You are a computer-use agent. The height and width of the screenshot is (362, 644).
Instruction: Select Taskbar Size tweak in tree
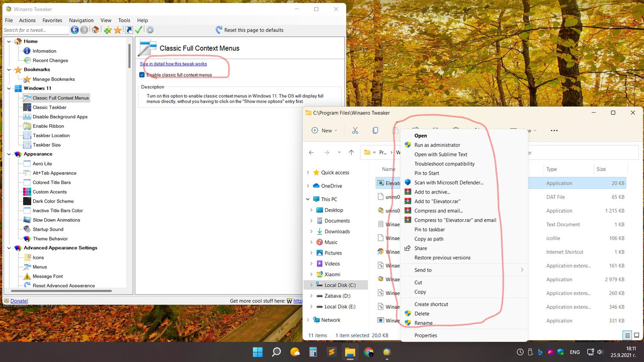pyautogui.click(x=46, y=145)
